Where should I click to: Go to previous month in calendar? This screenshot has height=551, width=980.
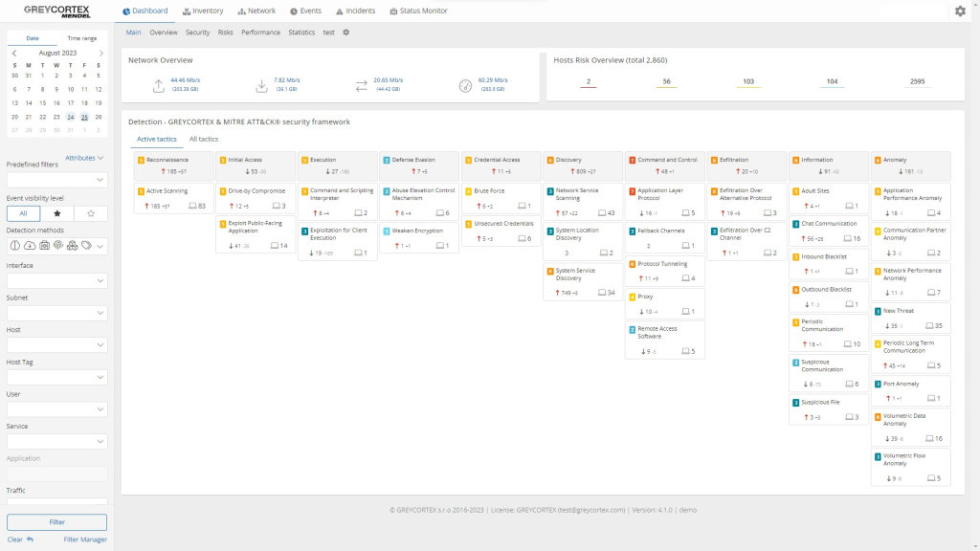pos(12,54)
